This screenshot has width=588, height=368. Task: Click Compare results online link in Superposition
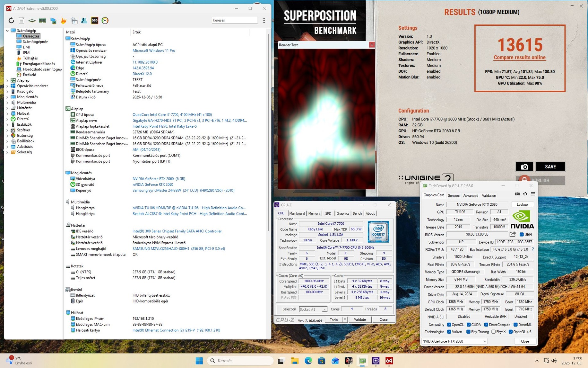pos(520,58)
